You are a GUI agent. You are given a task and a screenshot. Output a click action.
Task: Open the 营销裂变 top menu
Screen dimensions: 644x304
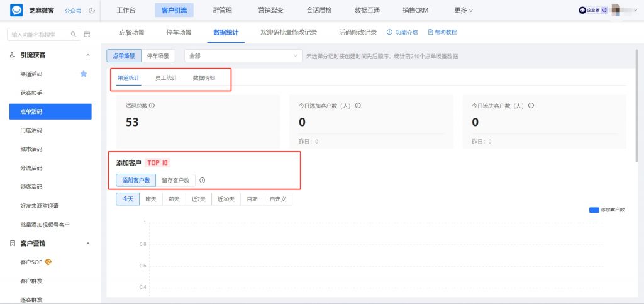[270, 10]
